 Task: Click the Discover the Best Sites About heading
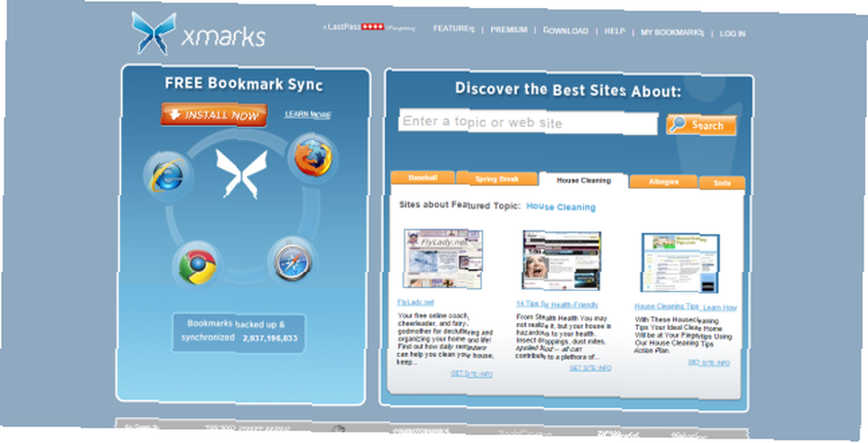(x=568, y=89)
